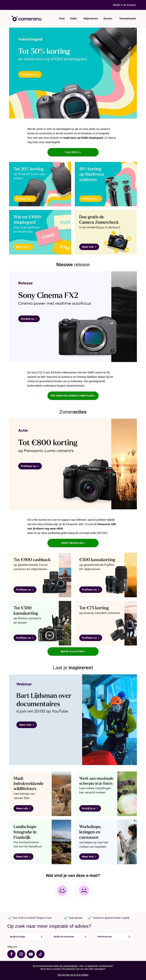The height and width of the screenshot is (980, 146).
Task: Open the Drones menu item
Action: coord(108,19)
